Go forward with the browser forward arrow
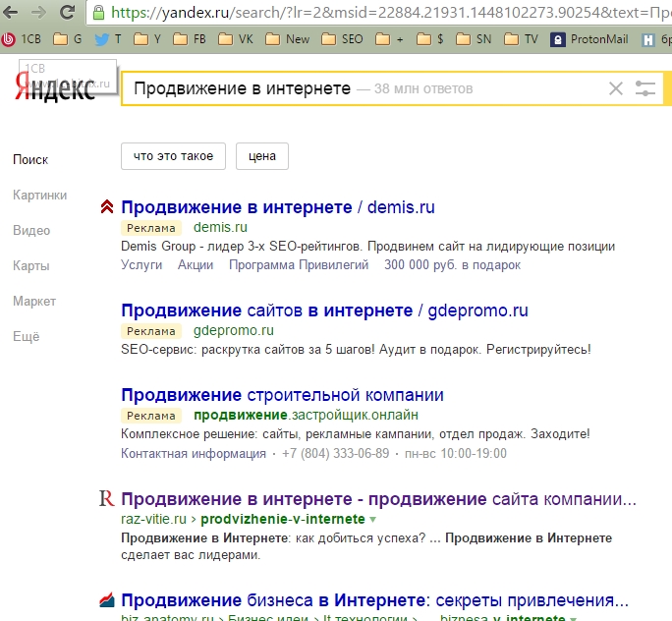This screenshot has height=621, width=672. pyautogui.click(x=39, y=12)
